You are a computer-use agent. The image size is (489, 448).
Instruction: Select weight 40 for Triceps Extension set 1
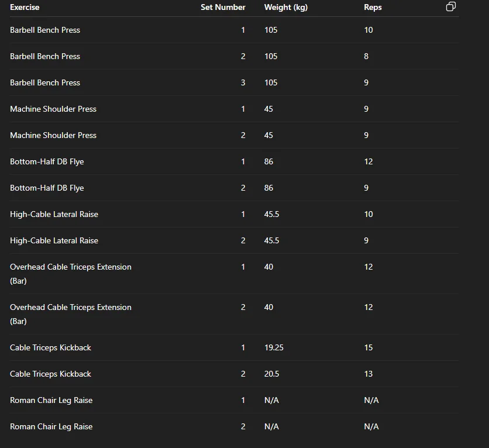click(x=268, y=267)
